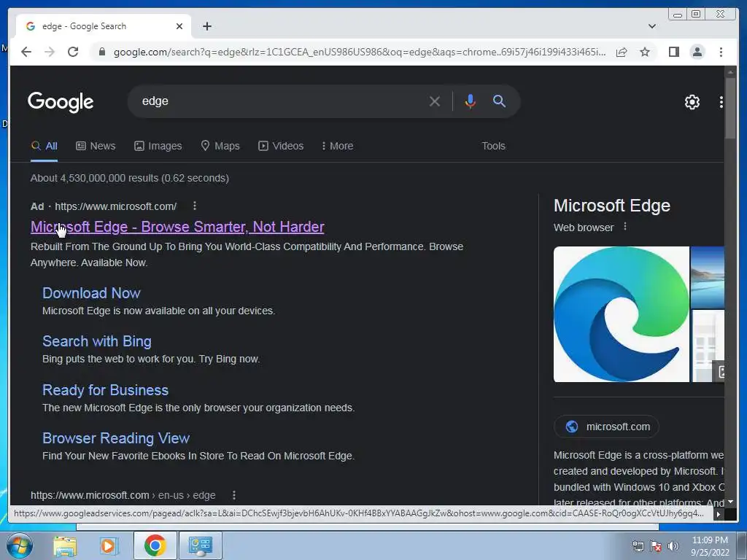Open a new tab with the plus button
Viewport: 747px width, 560px height.
(x=206, y=26)
